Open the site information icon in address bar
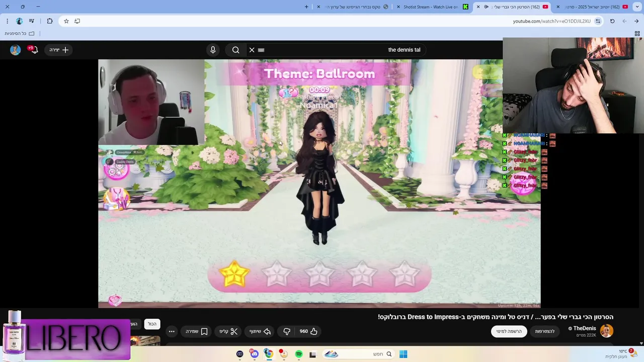This screenshot has height=362, width=644. [x=598, y=21]
